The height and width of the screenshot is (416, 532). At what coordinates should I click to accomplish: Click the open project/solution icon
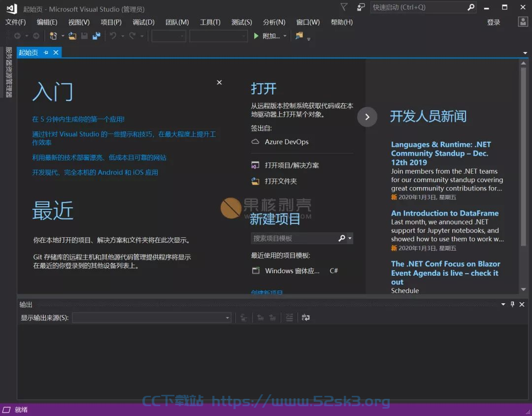click(255, 165)
